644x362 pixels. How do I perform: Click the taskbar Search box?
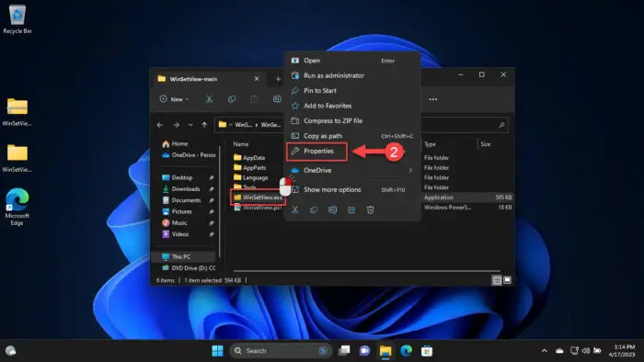pos(281,351)
